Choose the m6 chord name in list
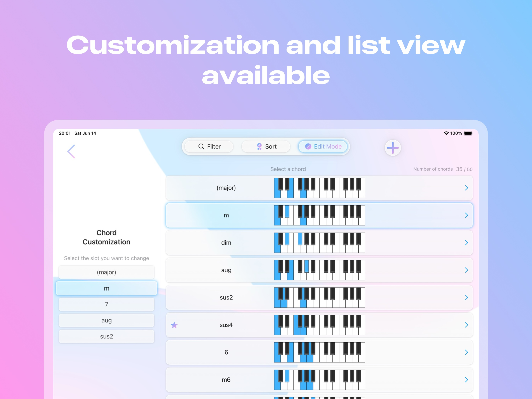 pyautogui.click(x=226, y=380)
